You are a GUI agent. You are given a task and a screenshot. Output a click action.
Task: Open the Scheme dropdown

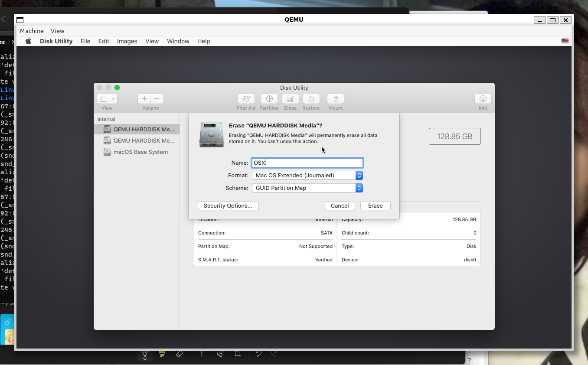click(x=307, y=188)
